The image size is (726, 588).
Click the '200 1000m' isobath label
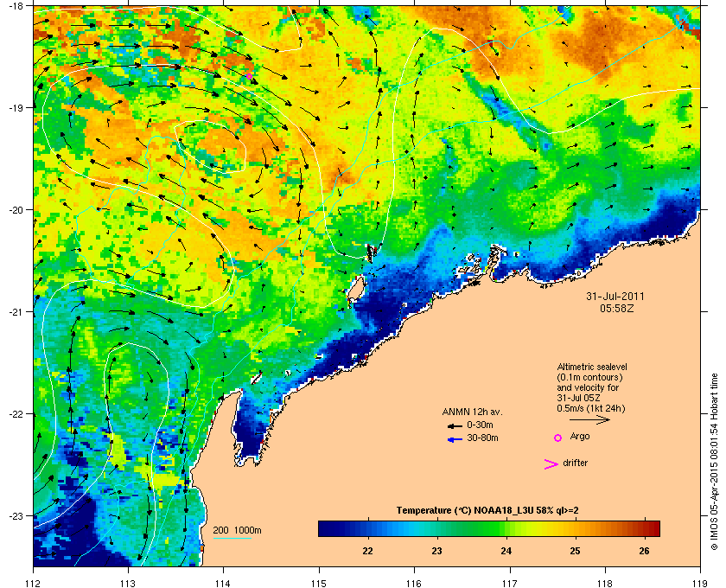pyautogui.click(x=237, y=530)
